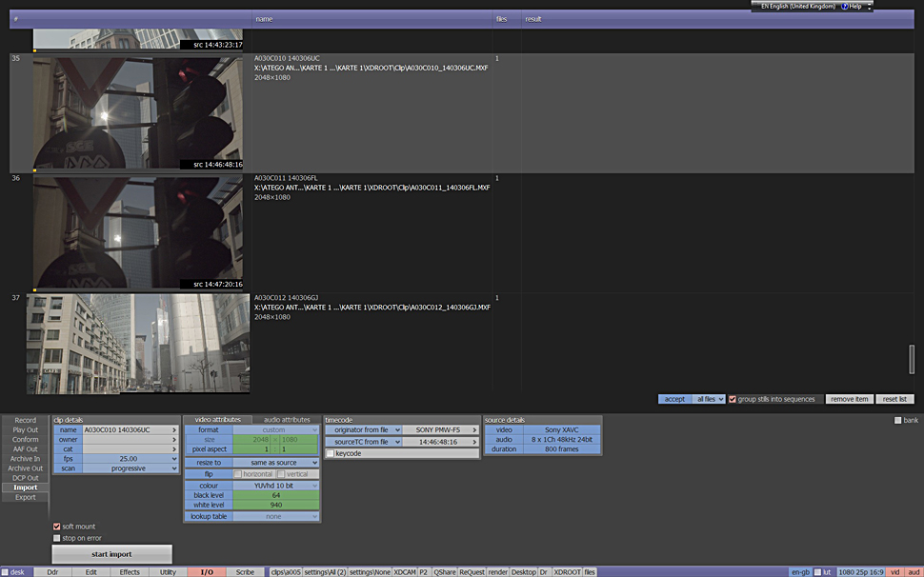924x577 pixels.
Task: Click the remove item button
Action: coord(848,399)
